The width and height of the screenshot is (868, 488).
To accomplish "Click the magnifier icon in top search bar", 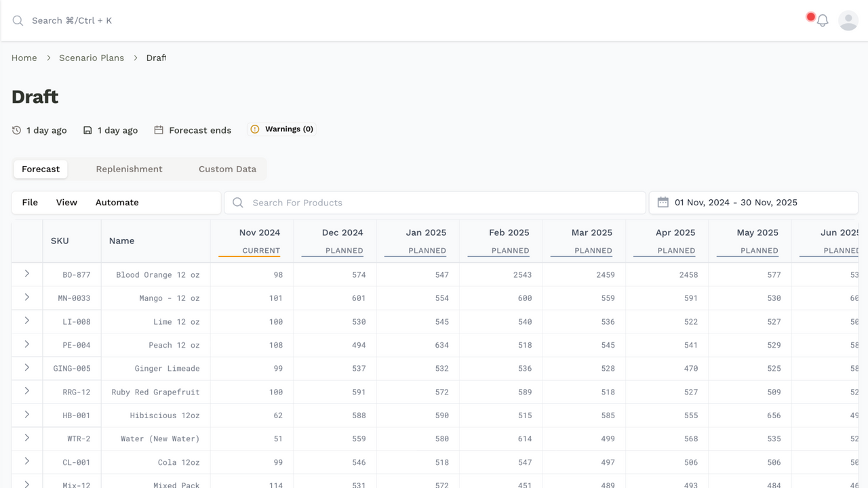I will (x=18, y=21).
